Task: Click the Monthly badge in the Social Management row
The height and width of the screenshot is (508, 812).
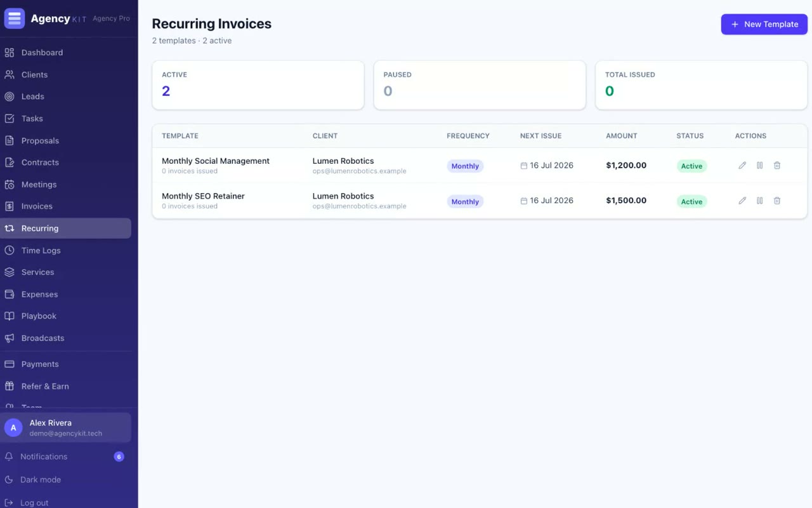Action: click(x=465, y=166)
